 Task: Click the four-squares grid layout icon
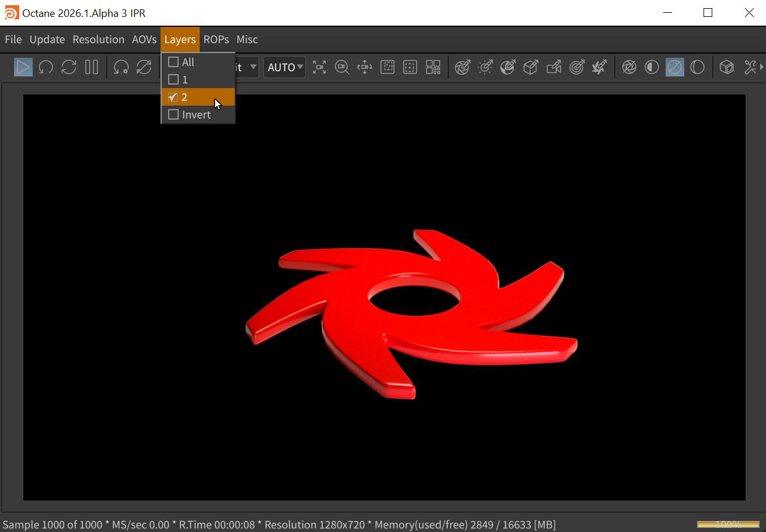point(433,67)
